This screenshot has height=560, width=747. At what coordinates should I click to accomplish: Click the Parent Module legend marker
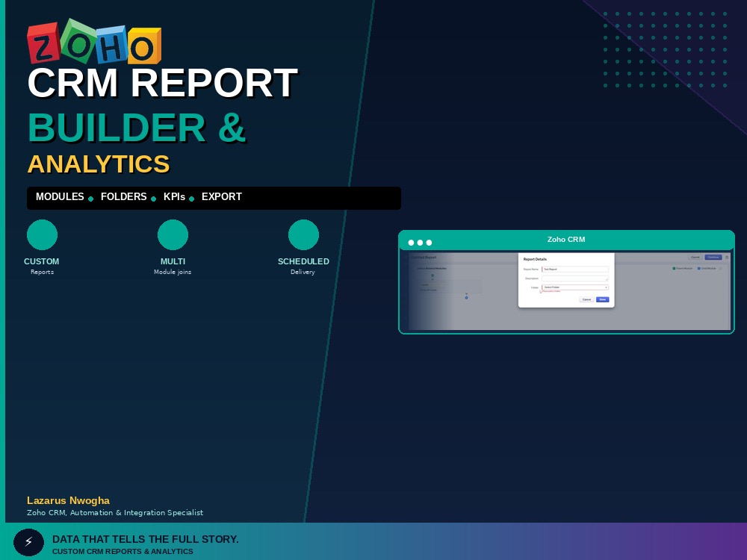674,269
